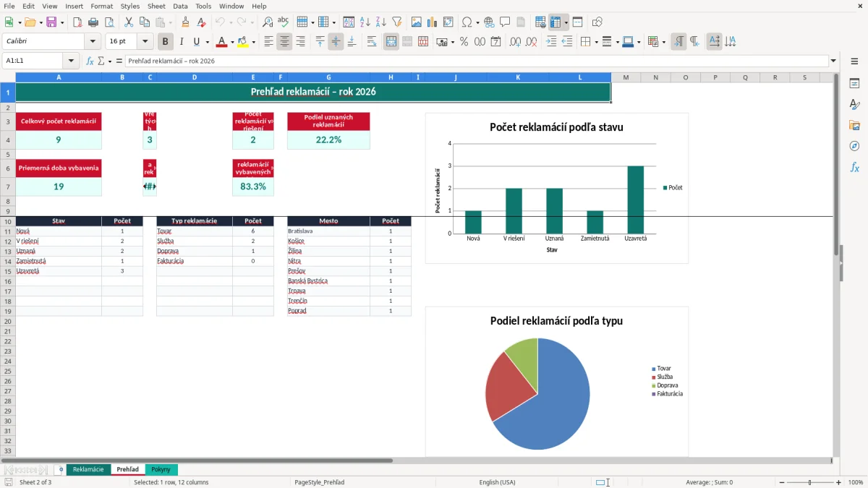Viewport: 868px width, 488px height.
Task: Activate Clone Formatting paintbrush
Action: pos(185,22)
